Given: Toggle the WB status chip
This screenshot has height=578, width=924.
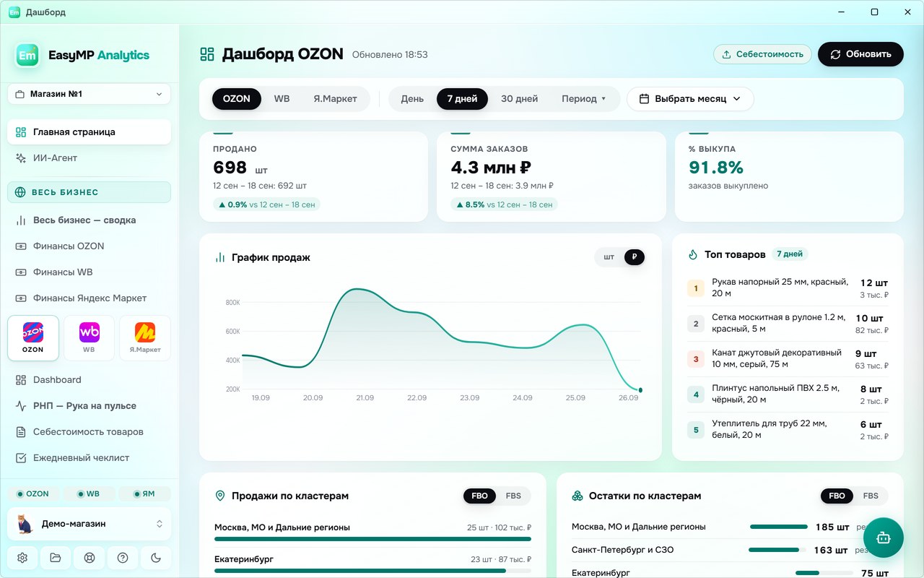Looking at the screenshot, I should [x=89, y=494].
